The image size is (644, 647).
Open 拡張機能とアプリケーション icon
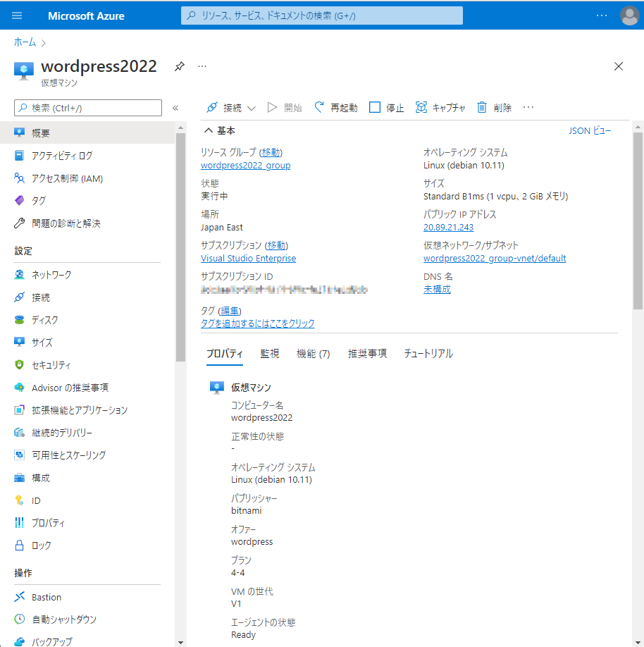[20, 409]
